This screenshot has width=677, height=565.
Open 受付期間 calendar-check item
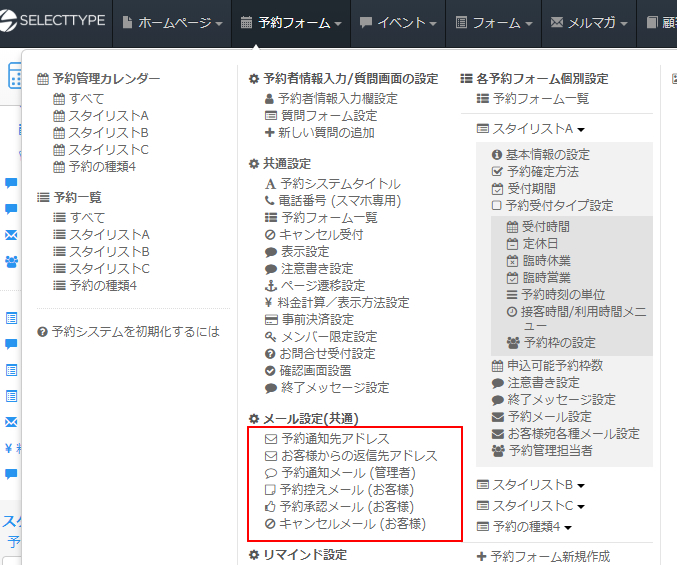(497, 189)
